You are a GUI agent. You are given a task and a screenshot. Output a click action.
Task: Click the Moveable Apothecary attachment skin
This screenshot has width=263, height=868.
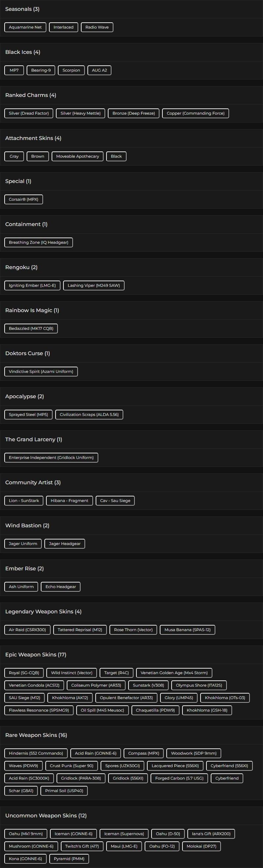78,156
